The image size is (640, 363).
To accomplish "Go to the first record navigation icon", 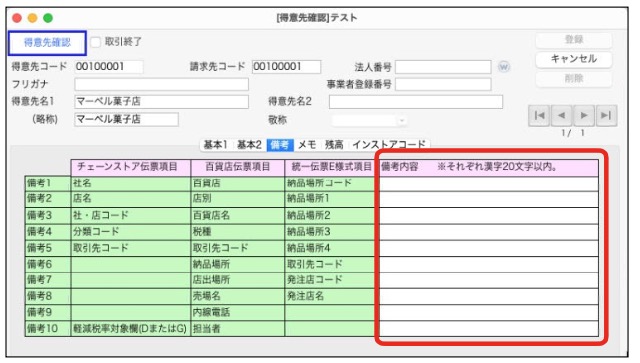I will [539, 116].
